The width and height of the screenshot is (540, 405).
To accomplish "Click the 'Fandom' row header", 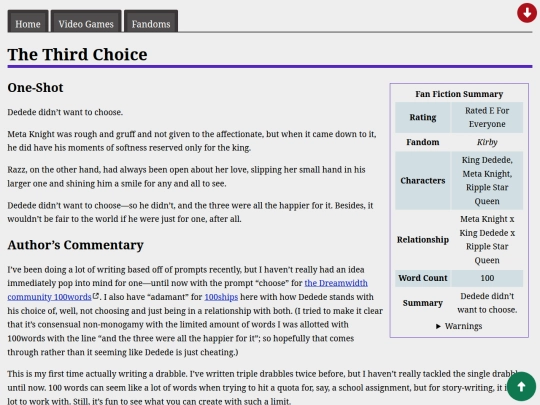I will 423,142.
